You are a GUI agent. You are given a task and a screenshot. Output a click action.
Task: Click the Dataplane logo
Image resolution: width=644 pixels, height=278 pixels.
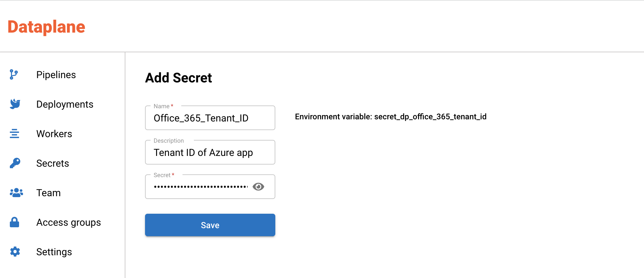tap(46, 27)
